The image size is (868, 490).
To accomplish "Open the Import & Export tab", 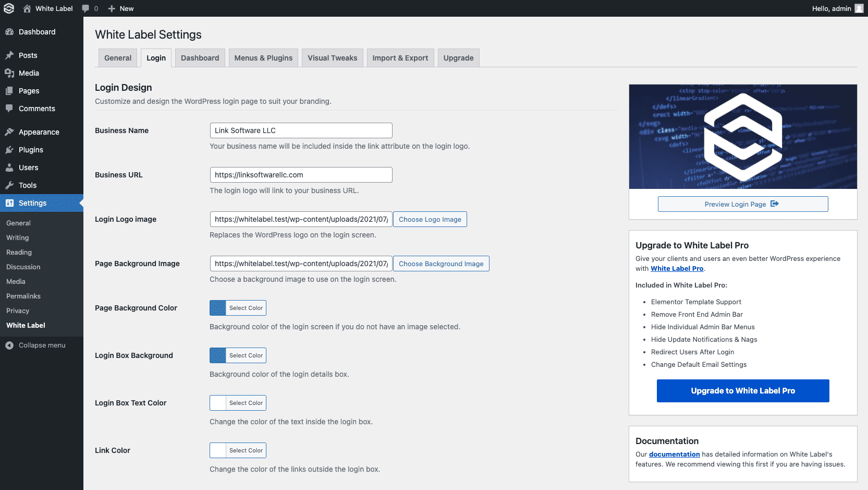I will pyautogui.click(x=400, y=57).
